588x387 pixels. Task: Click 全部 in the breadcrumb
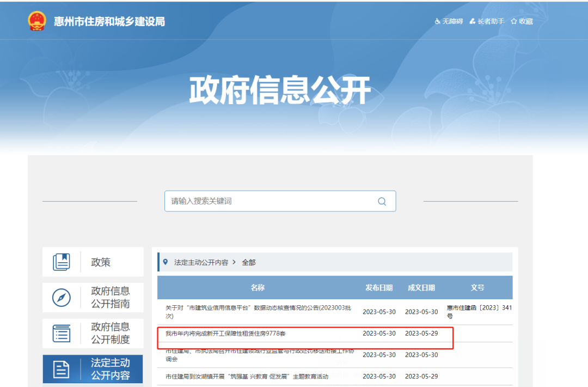point(249,262)
